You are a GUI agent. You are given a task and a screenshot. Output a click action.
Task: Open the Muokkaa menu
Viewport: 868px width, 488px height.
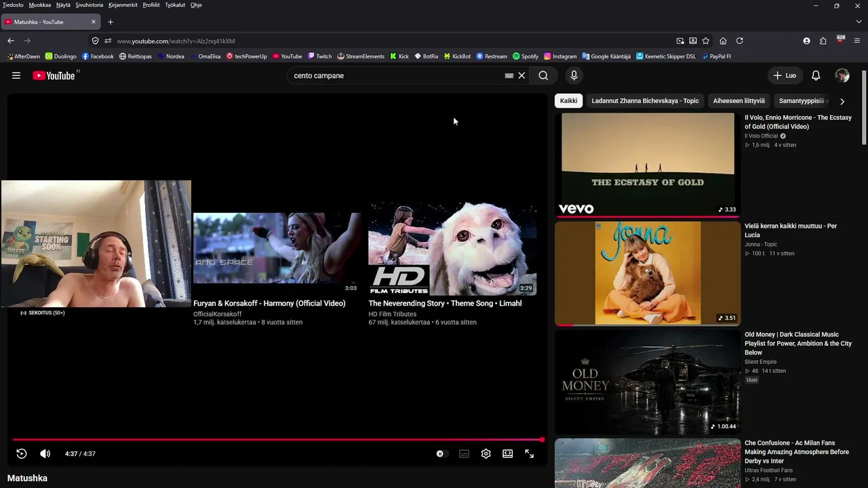click(40, 5)
